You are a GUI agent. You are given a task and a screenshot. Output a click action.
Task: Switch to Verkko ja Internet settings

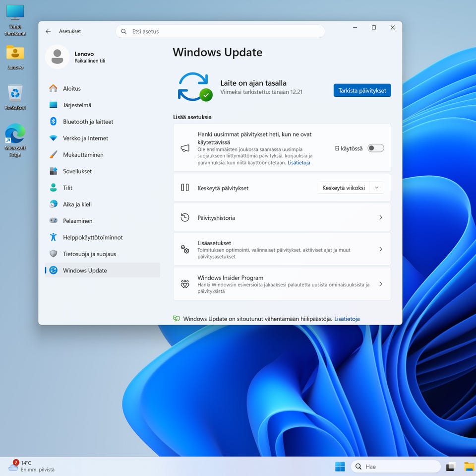102,138
